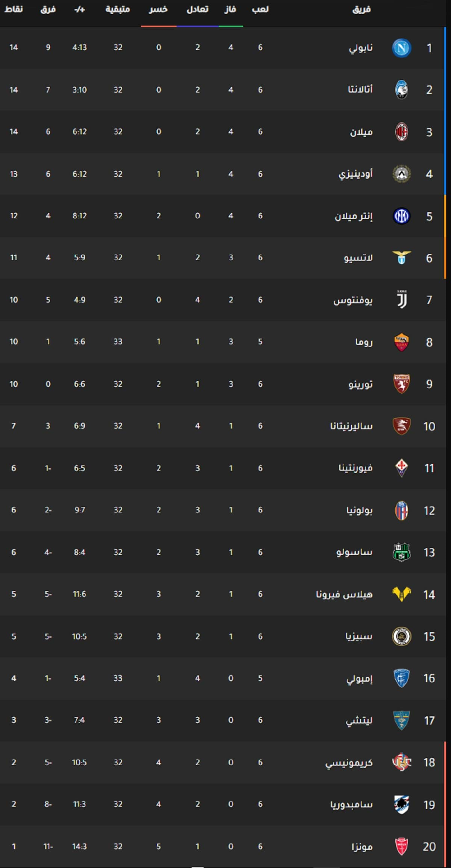Click the Atalanta club logo
This screenshot has width=451, height=868.
(401, 90)
